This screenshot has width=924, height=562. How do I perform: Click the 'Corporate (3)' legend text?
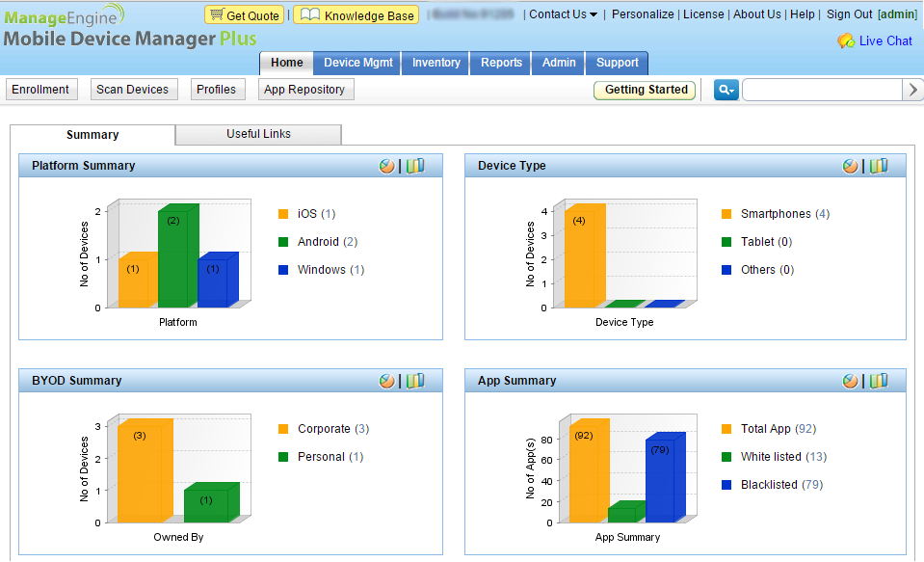(x=333, y=429)
